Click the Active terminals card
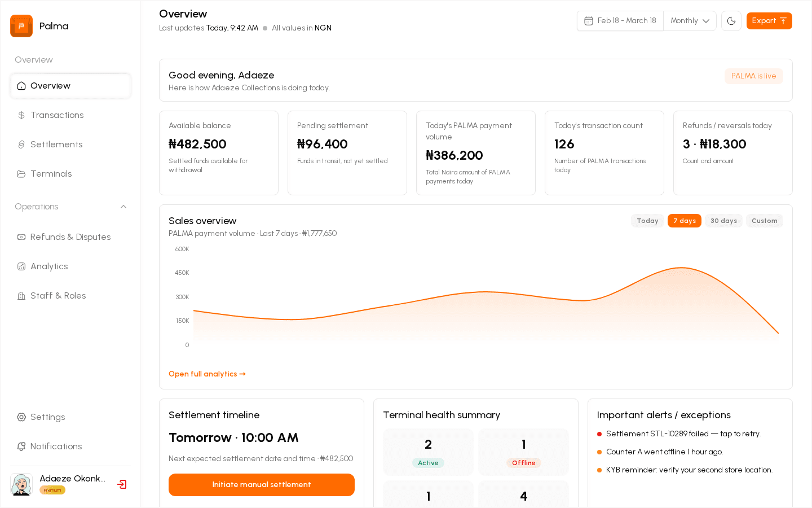Screen dimensions: 812x508 [x=428, y=452]
